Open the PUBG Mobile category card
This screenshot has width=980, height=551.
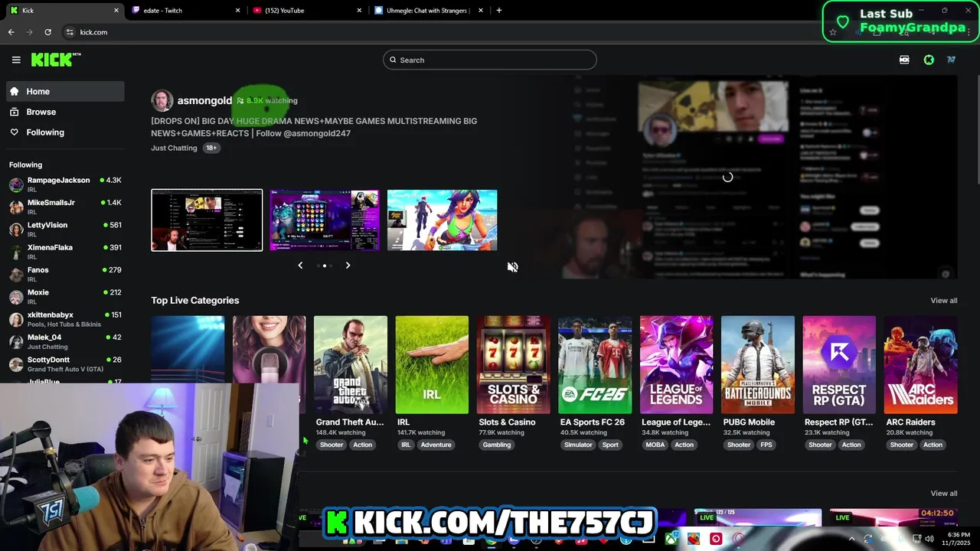(x=758, y=365)
